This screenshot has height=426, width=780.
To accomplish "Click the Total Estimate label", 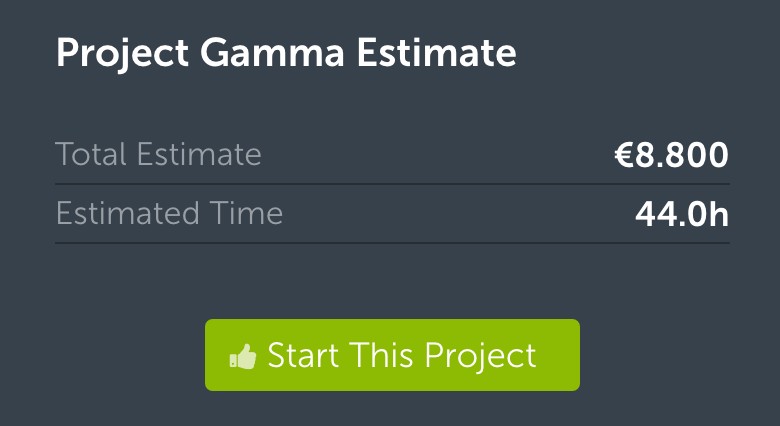I will pyautogui.click(x=158, y=154).
